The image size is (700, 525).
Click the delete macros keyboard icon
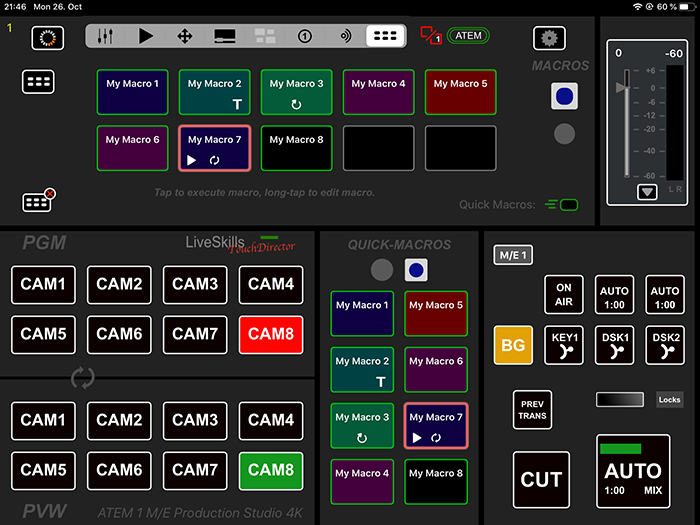click(x=39, y=200)
